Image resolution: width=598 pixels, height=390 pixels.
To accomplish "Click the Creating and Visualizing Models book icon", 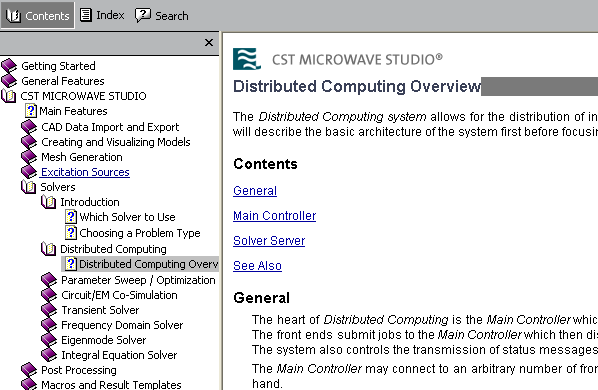I will point(29,142).
